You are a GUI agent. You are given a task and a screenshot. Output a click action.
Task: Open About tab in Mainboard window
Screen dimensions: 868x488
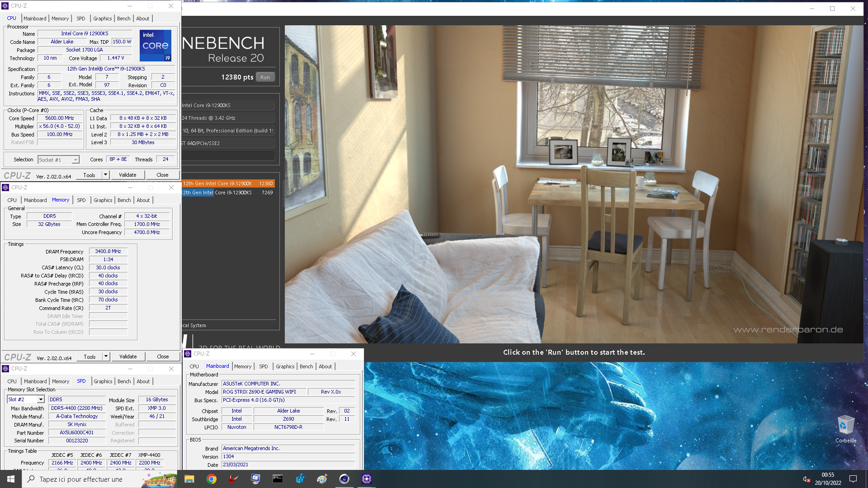tap(325, 366)
